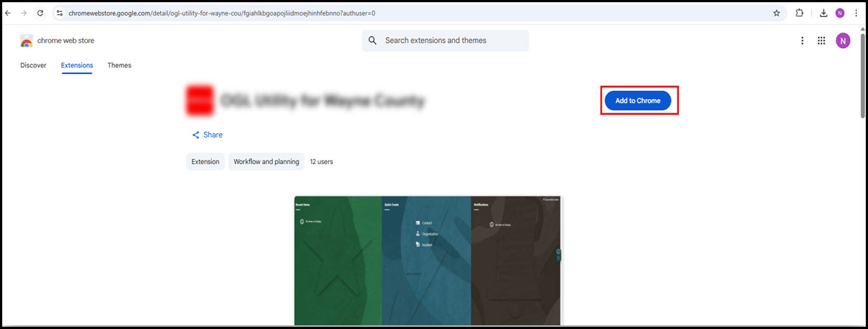Click the Extension category chip

pyautogui.click(x=205, y=162)
